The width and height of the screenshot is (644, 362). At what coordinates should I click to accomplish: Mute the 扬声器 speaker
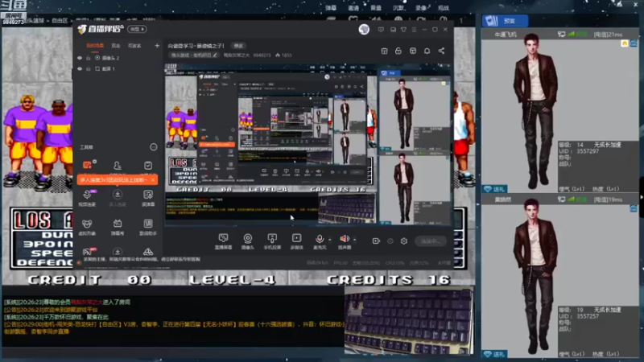(x=345, y=241)
